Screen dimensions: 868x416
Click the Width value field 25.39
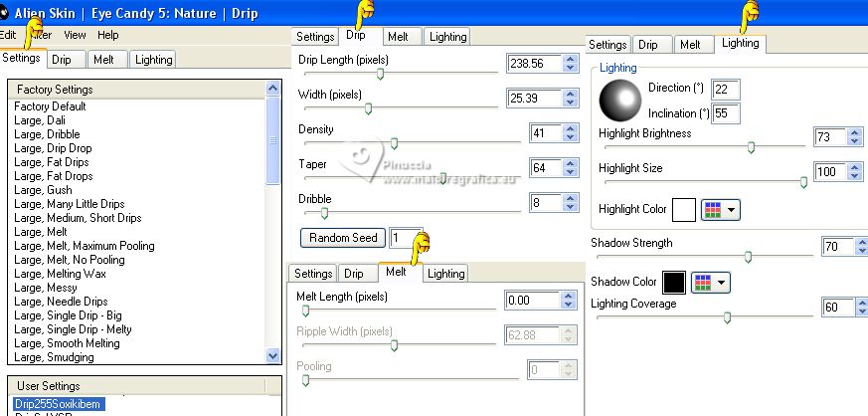534,99
